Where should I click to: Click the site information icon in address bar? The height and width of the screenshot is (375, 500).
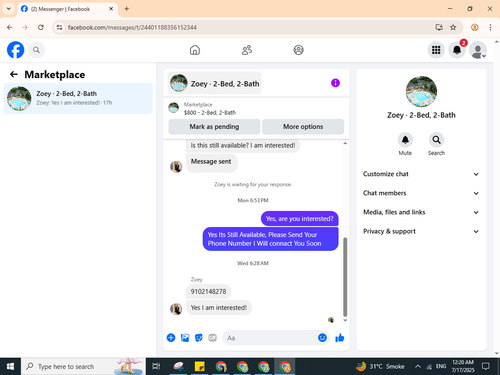click(59, 27)
